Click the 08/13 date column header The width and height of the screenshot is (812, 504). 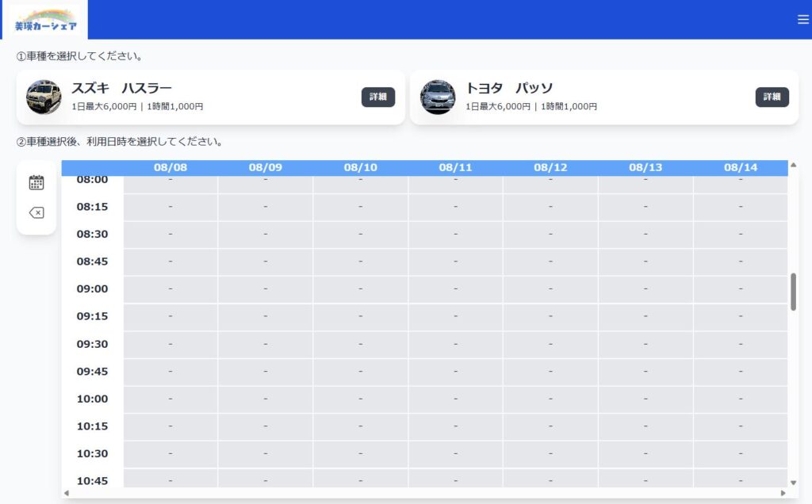click(645, 168)
